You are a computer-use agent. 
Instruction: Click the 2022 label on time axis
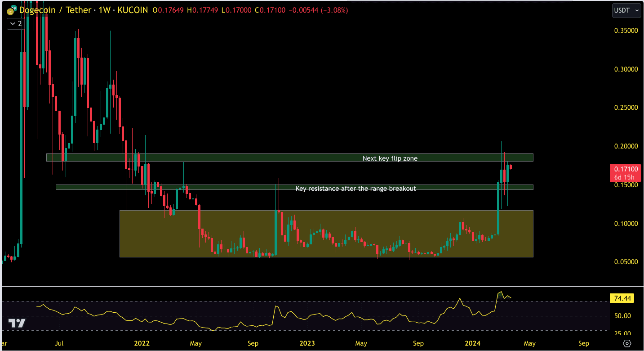(142, 343)
